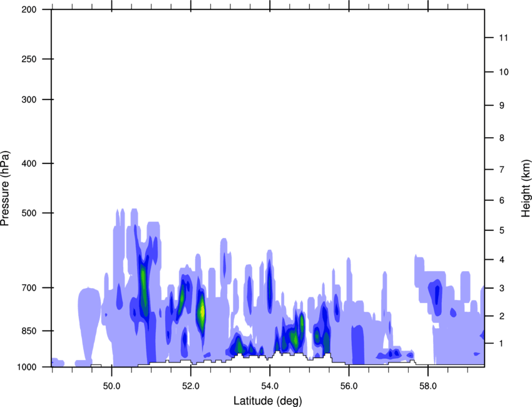Screen dimensions: 532x407
Task: Pick the 2 km height label
Action: pos(502,316)
